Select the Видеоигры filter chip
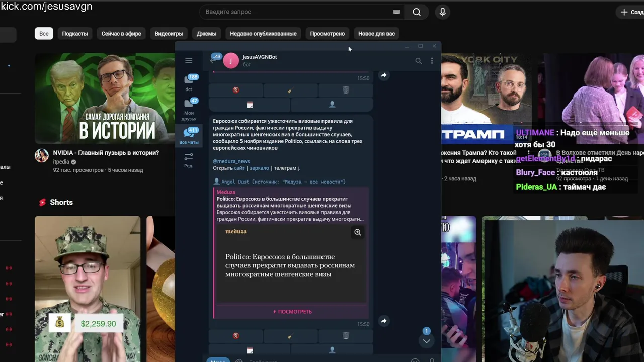The image size is (644, 362). coord(169,34)
